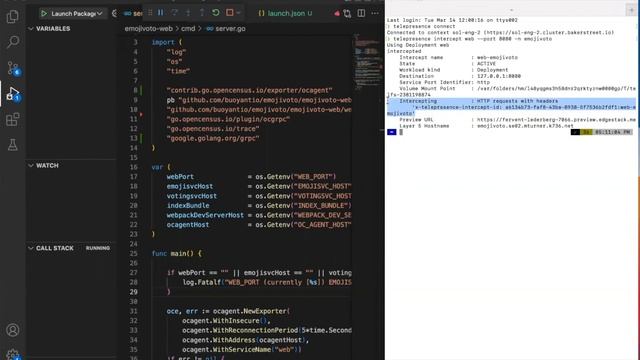The height and width of the screenshot is (360, 640).
Task: Click the Step Out debug button
Action: 202,13
